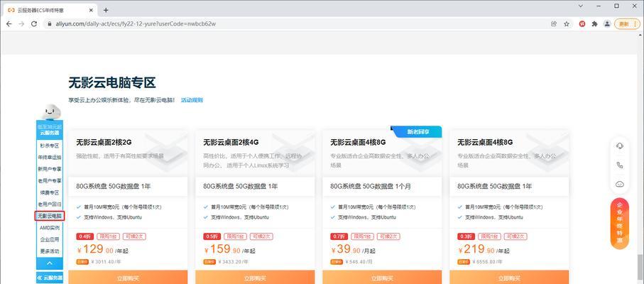Open the browser profile avatar

(607, 24)
